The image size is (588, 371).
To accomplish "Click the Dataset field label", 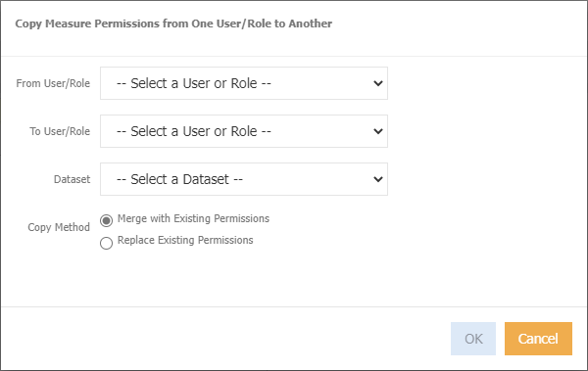I will [x=72, y=179].
